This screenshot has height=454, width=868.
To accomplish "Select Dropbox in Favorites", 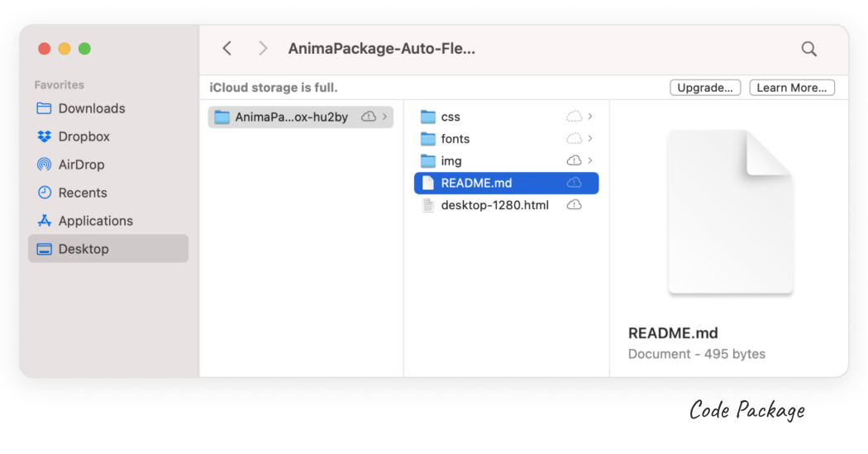I will point(83,136).
